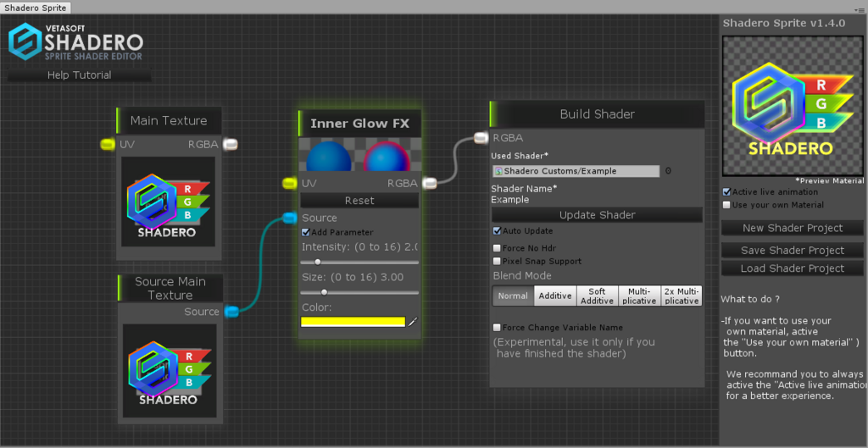Click the shader icon in Used Shader field
This screenshot has height=448, width=868.
(x=498, y=171)
